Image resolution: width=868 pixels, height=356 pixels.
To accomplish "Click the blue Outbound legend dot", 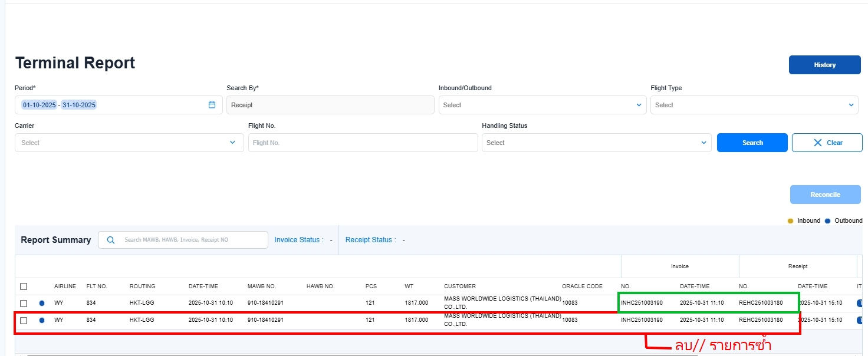I will tap(827, 221).
